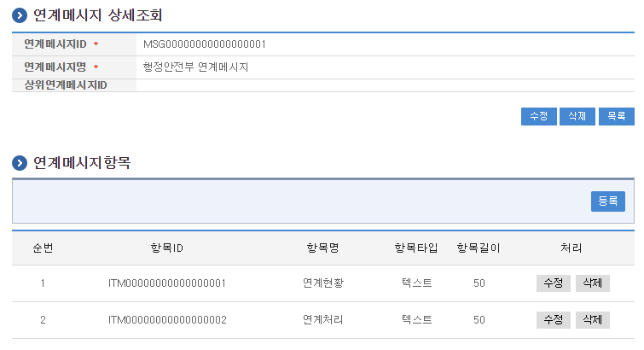The image size is (644, 350).
Task: Click the 항목길이 column header
Action: click(479, 248)
